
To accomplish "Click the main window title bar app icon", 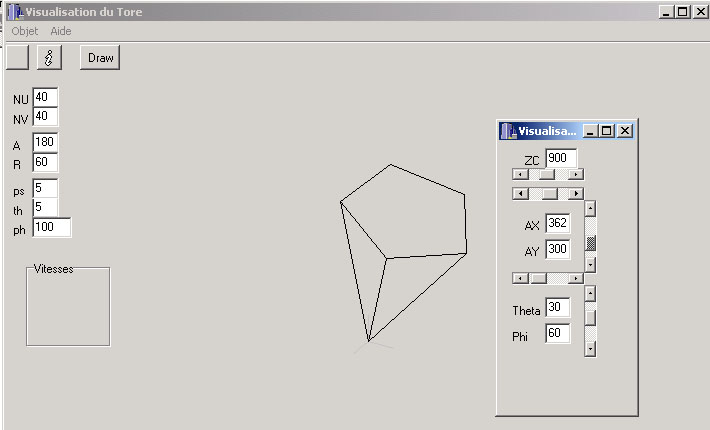I will [x=15, y=12].
